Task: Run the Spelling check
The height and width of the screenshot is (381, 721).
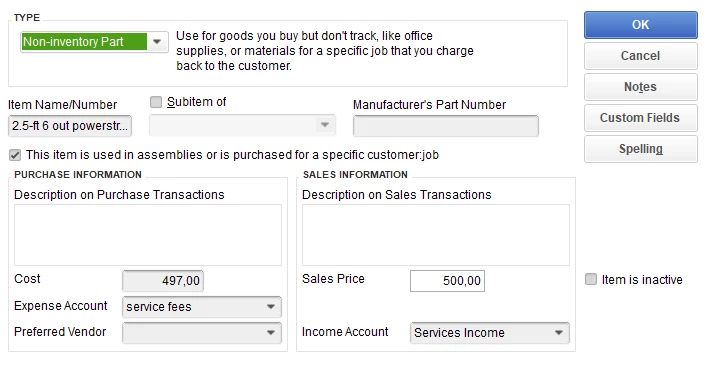Action: click(x=641, y=149)
